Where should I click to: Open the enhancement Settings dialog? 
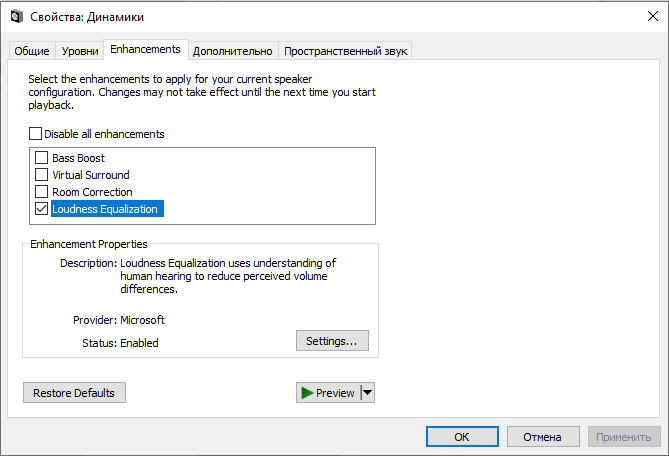pos(332,341)
